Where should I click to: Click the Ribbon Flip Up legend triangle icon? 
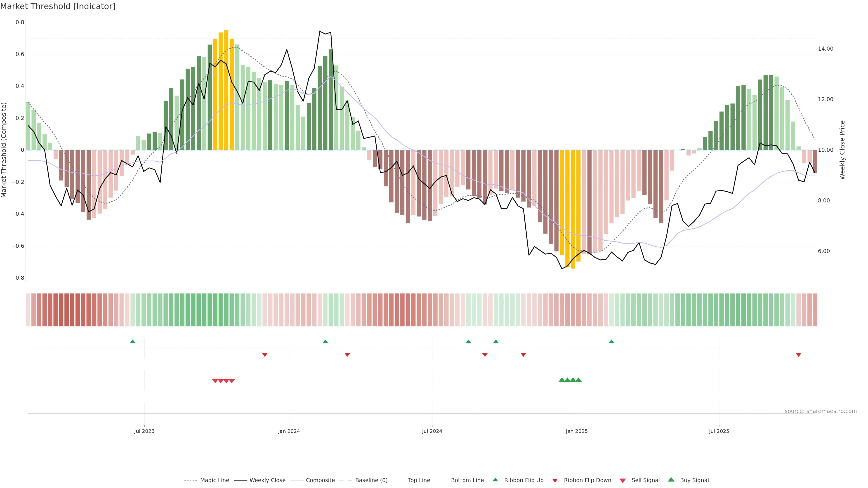[x=495, y=480]
